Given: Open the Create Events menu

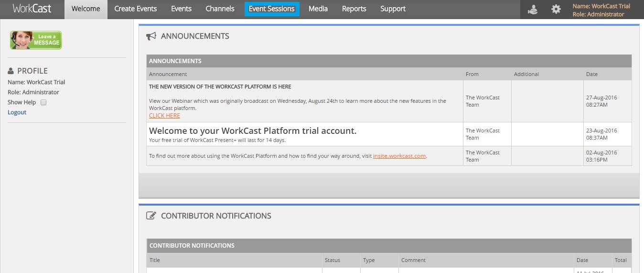Looking at the screenshot, I should tap(136, 9).
